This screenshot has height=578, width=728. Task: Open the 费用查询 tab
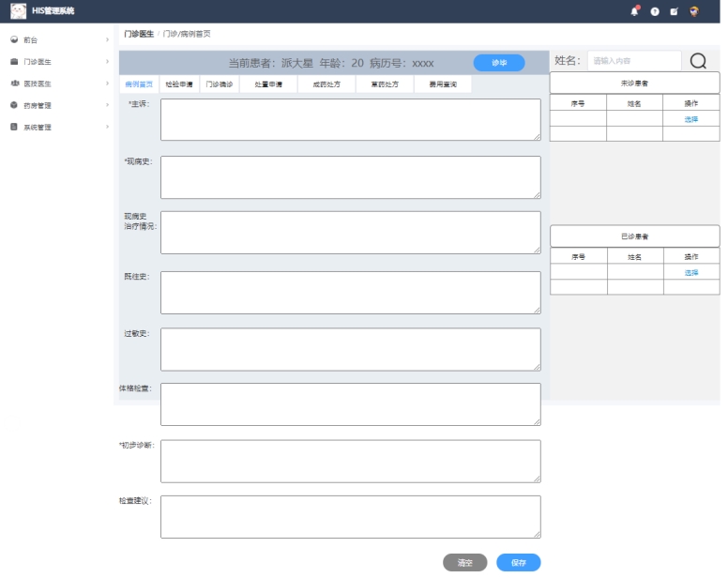pyautogui.click(x=443, y=84)
